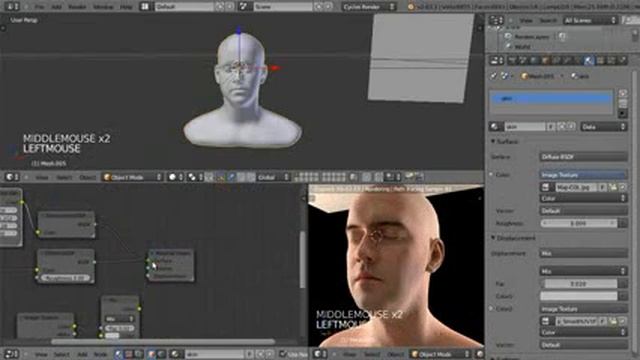
Task: Toggle the translate manipulator arrow icon
Action: (x=231, y=177)
